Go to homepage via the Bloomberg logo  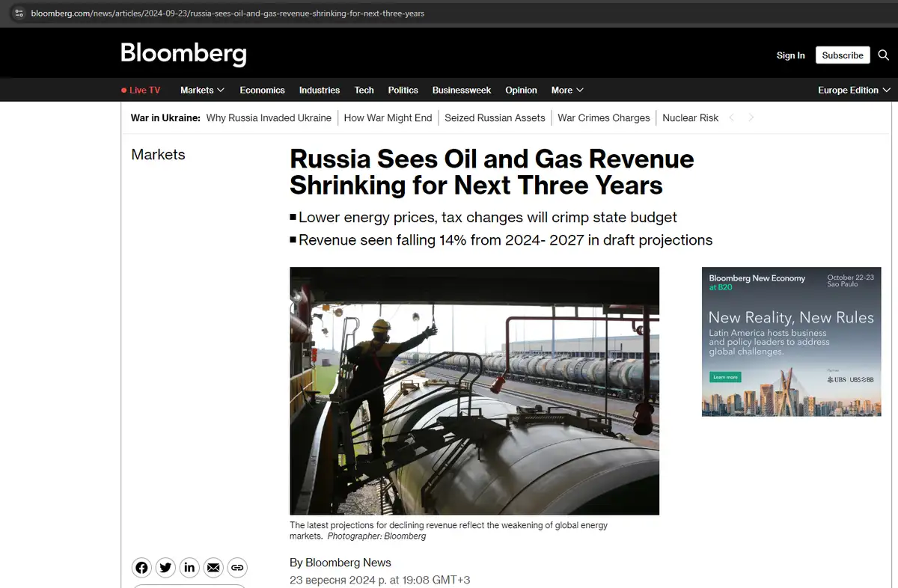[x=183, y=53]
